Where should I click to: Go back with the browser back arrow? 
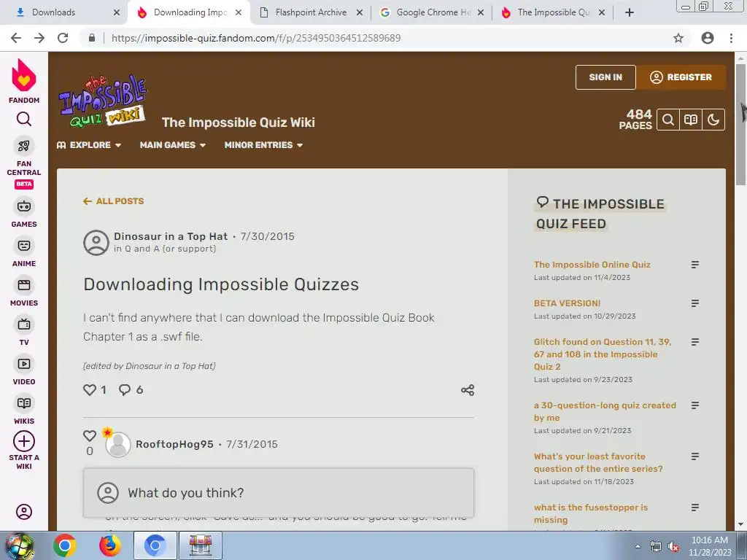tap(16, 38)
